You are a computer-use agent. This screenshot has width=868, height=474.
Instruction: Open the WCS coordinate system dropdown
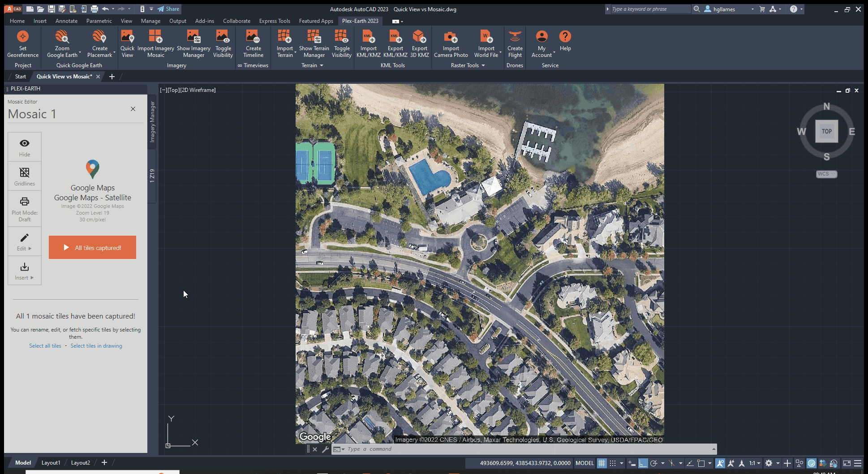coord(826,174)
